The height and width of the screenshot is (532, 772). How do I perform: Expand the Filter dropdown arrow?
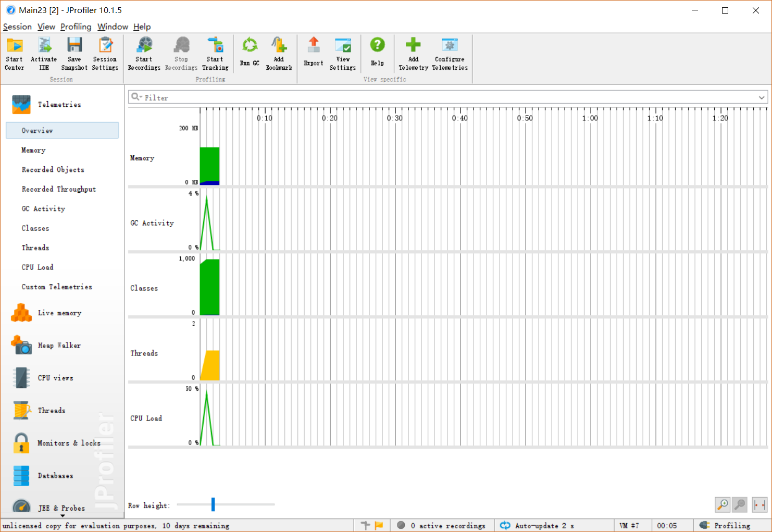click(762, 97)
